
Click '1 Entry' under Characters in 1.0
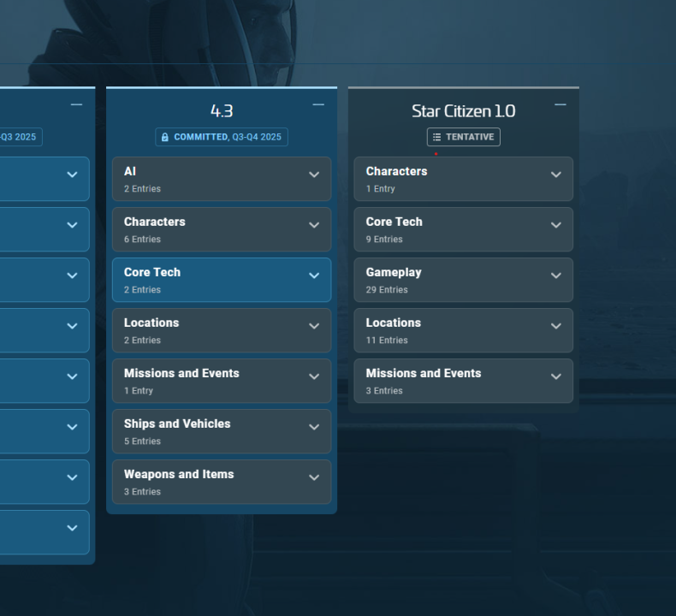pyautogui.click(x=380, y=189)
